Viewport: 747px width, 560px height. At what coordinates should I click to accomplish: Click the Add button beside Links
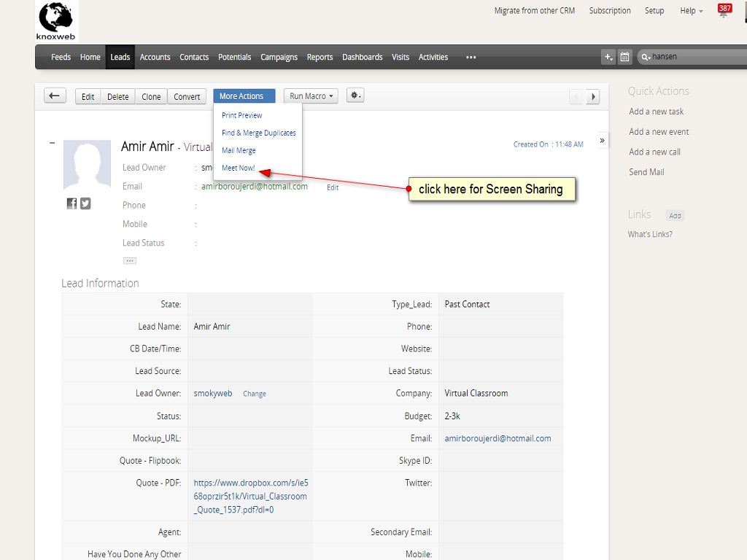[x=675, y=216]
